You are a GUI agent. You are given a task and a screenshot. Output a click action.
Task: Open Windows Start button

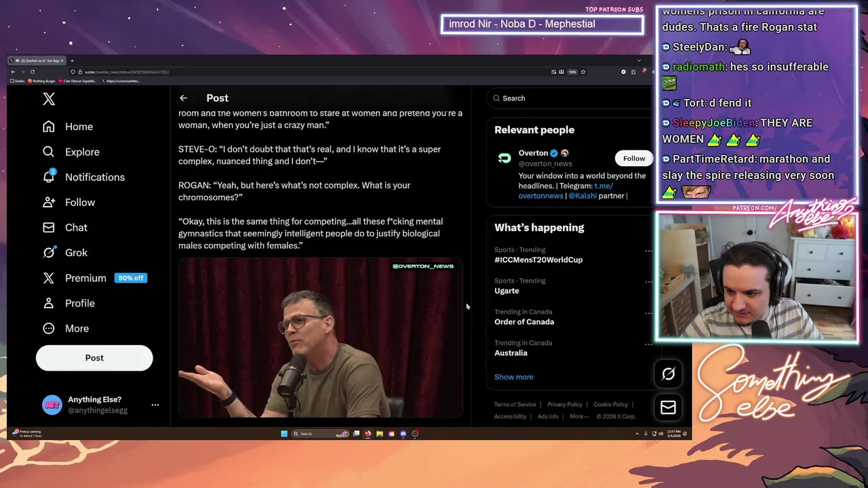(x=284, y=434)
